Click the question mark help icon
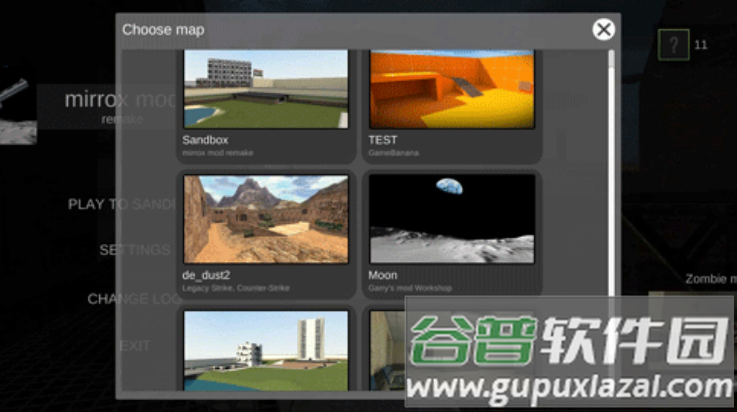Image resolution: width=737 pixels, height=412 pixels. pyautogui.click(x=674, y=44)
